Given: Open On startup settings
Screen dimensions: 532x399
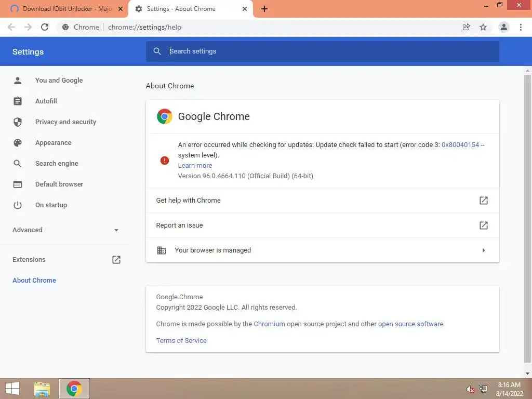Looking at the screenshot, I should tap(51, 205).
